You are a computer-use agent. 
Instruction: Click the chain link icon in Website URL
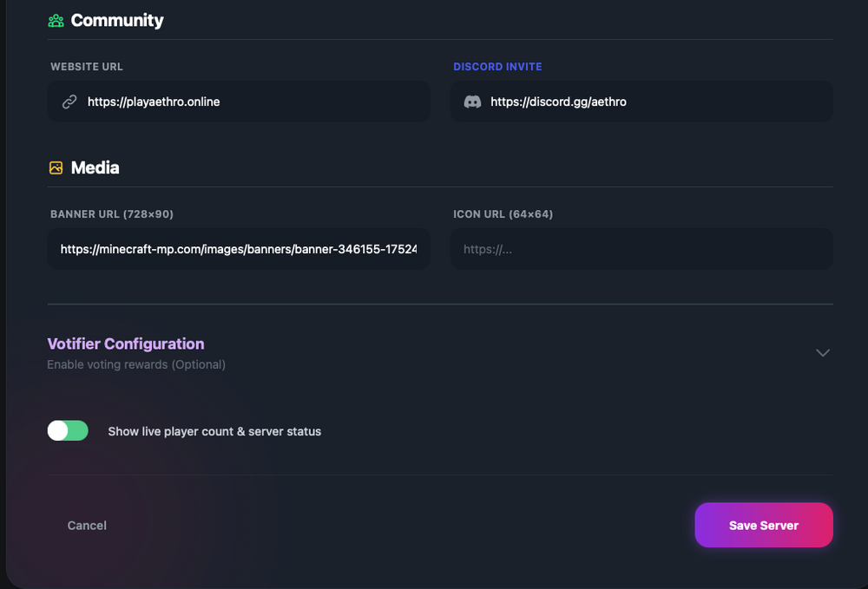pyautogui.click(x=69, y=102)
